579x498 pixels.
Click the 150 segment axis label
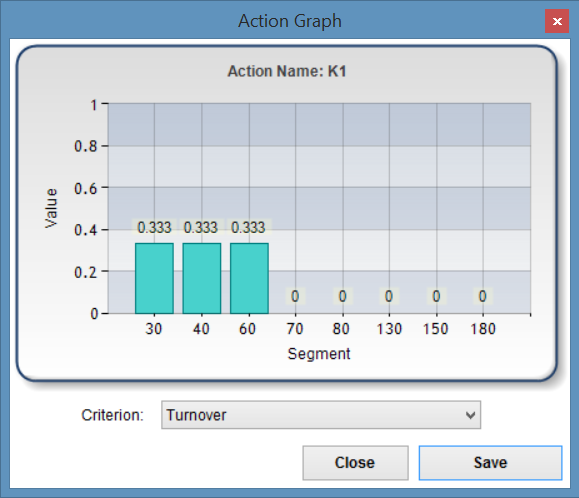tap(436, 329)
